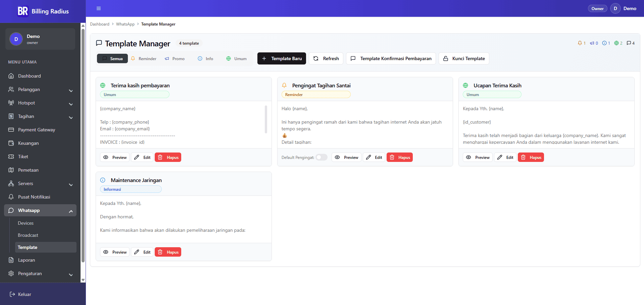Click the Template Baru button
The image size is (644, 305).
click(x=282, y=58)
